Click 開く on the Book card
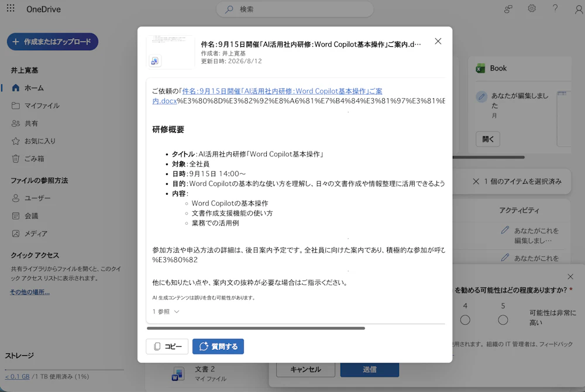This screenshot has width=585, height=392. [x=488, y=139]
